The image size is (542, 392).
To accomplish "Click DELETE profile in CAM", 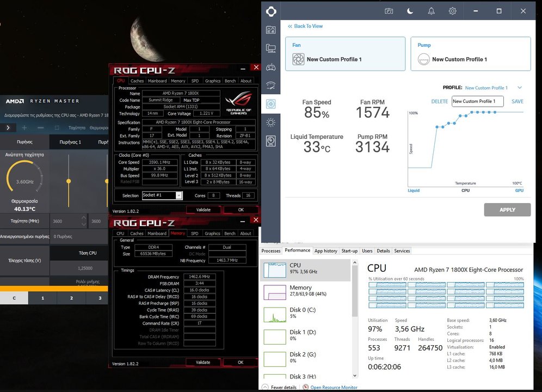I will point(440,101).
